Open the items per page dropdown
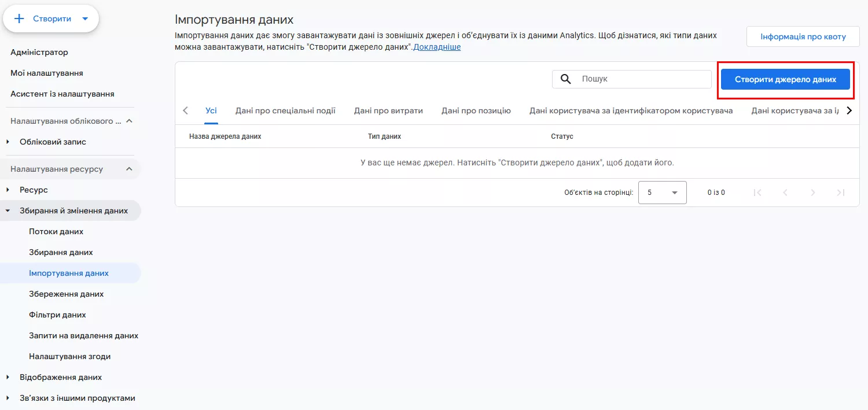The image size is (868, 410). pyautogui.click(x=662, y=193)
